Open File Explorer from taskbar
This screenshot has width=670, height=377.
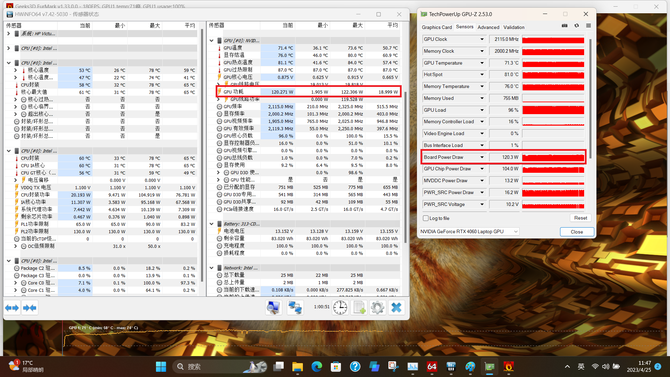click(297, 367)
